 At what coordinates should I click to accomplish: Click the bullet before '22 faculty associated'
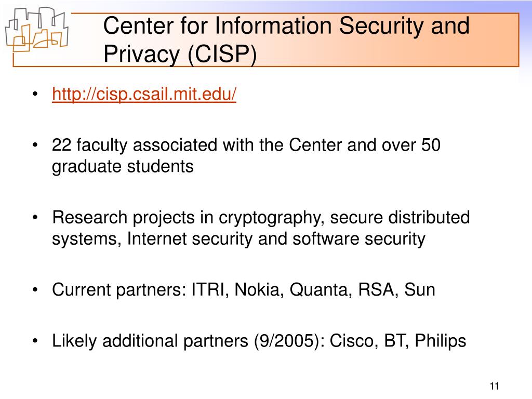click(x=35, y=145)
